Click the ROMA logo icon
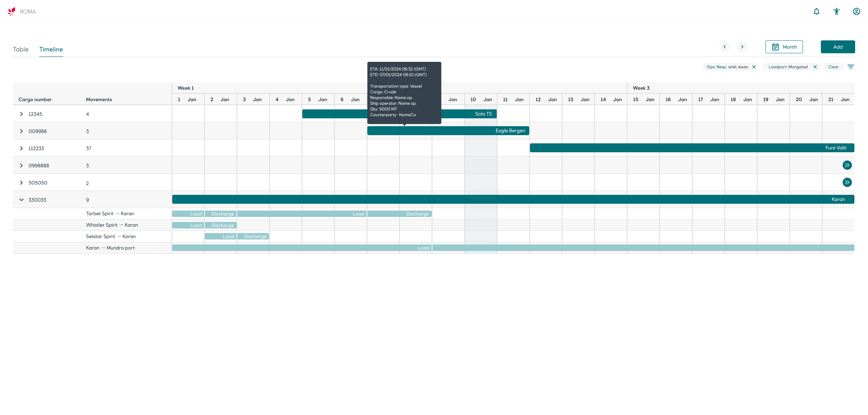This screenshot has width=868, height=415. coord(12,11)
